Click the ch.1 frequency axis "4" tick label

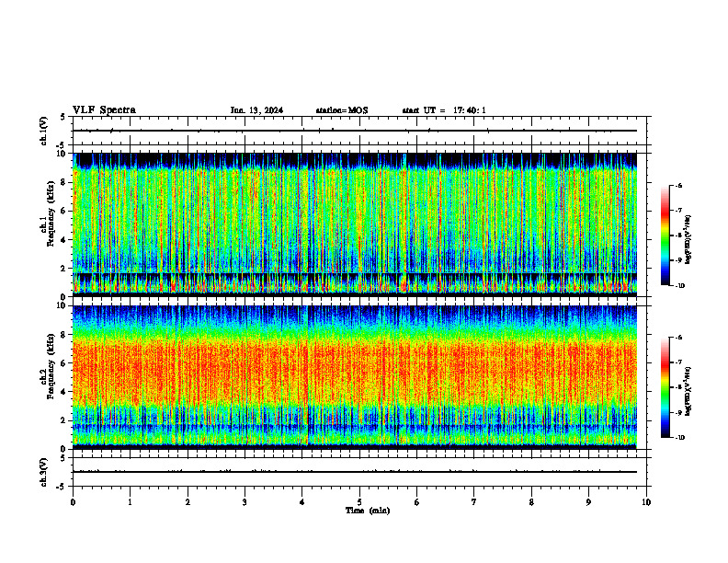tap(64, 240)
